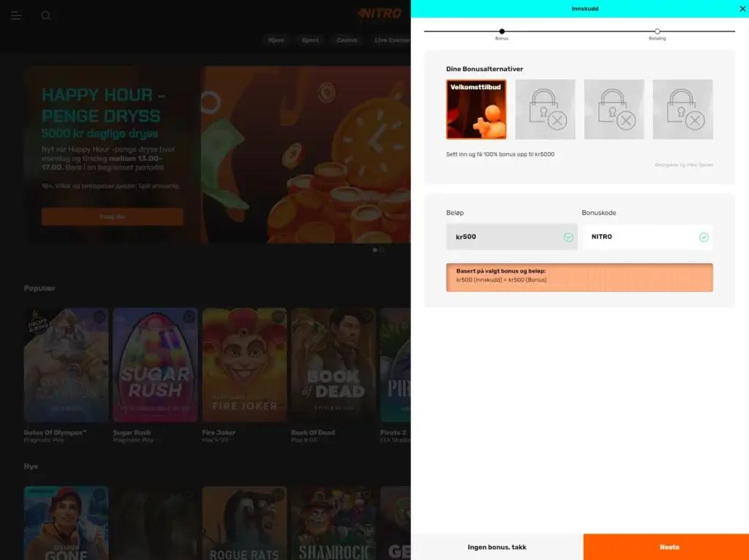Select the first carousel dot

[375, 250]
